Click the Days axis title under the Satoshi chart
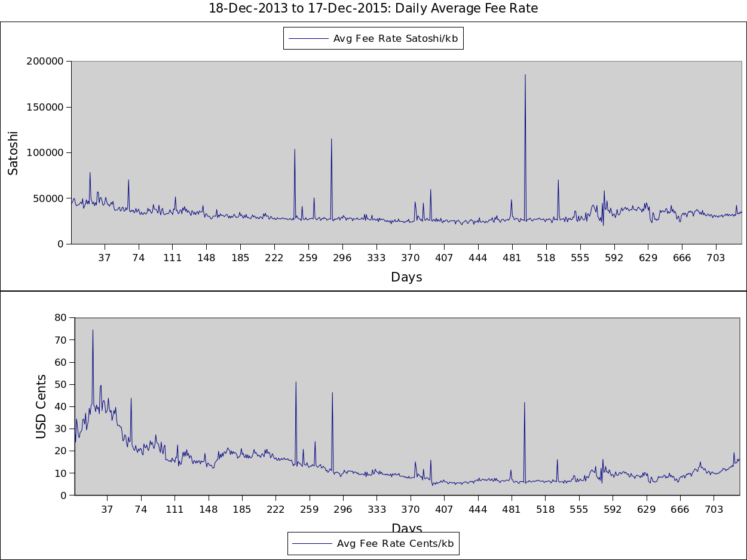 coord(406,277)
